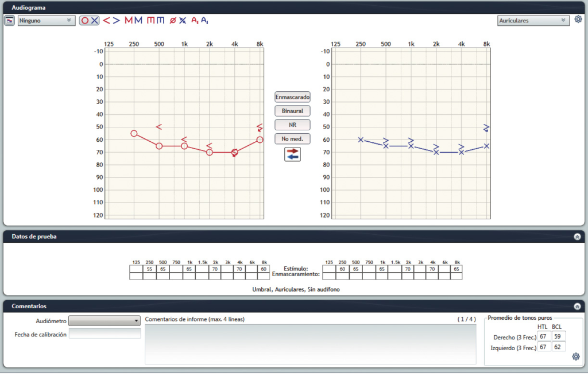Open the Audiómetro dropdown list
Screen dimensions: 588x376
[105, 320]
